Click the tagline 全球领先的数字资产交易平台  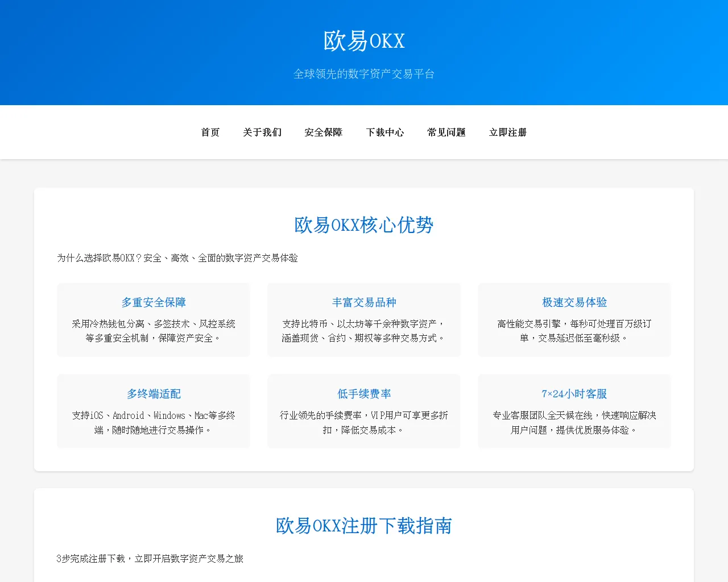point(364,74)
